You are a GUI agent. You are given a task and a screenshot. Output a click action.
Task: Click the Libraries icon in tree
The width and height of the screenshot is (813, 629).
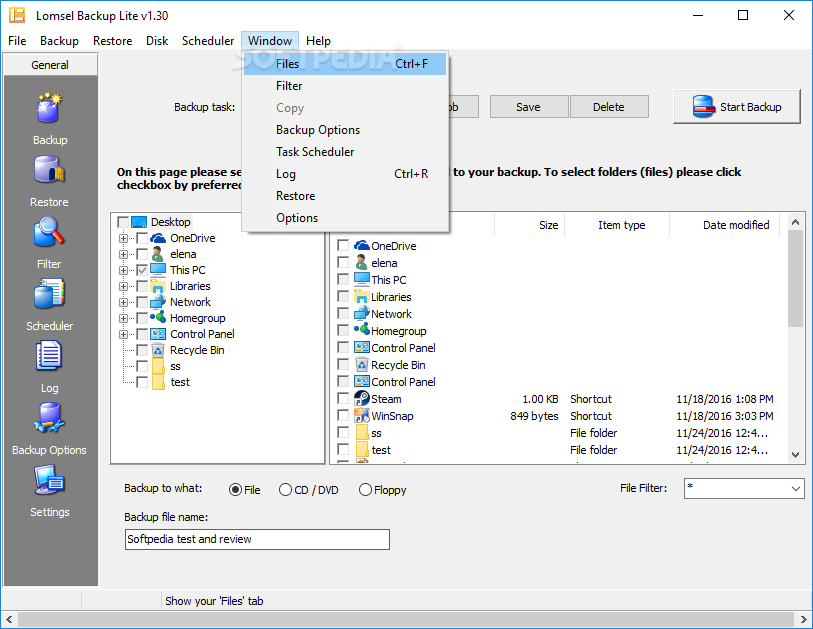[x=158, y=286]
